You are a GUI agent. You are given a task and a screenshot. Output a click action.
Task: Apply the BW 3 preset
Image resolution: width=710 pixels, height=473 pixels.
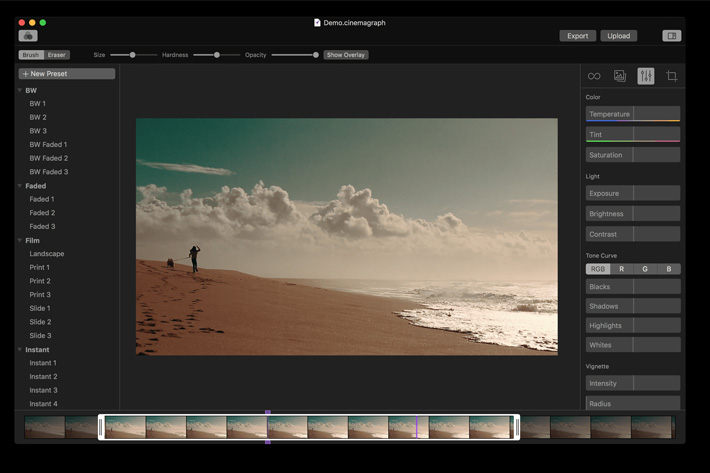(38, 131)
